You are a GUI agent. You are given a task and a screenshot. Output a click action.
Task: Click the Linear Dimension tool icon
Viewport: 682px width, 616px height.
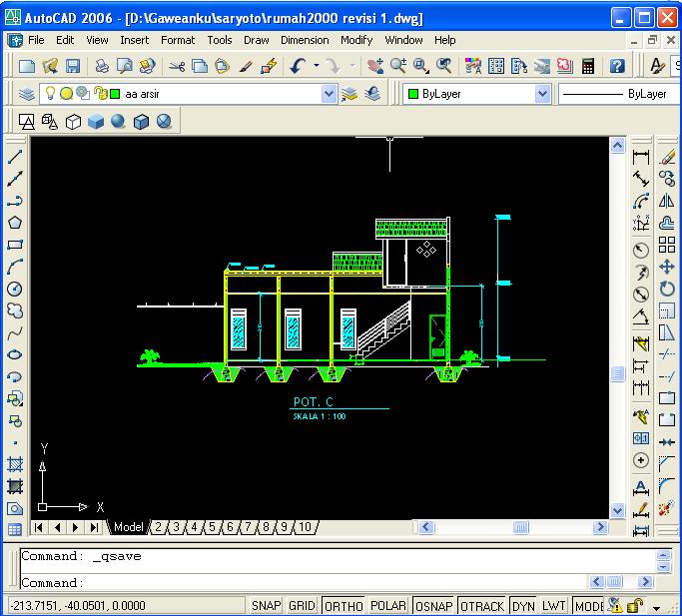(x=641, y=157)
